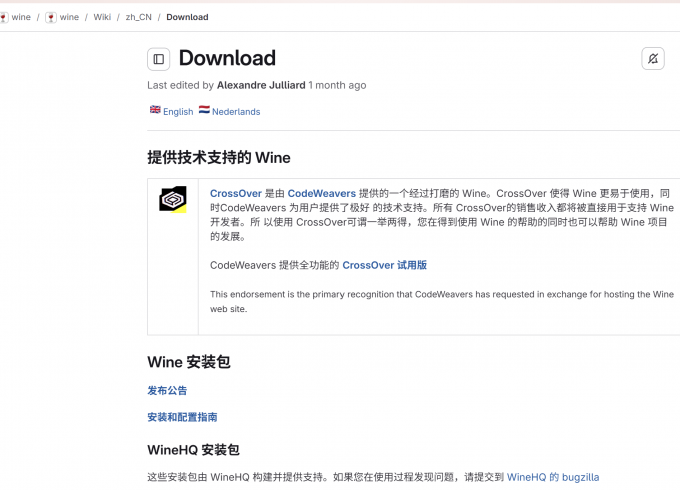The width and height of the screenshot is (680, 490).
Task: Open the CrossOver link in the description
Action: (x=236, y=193)
